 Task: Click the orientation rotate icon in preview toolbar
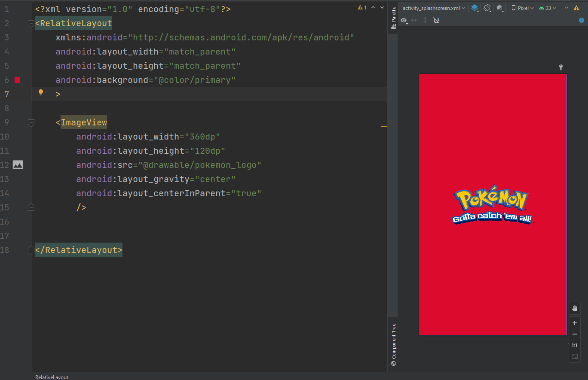click(x=487, y=8)
